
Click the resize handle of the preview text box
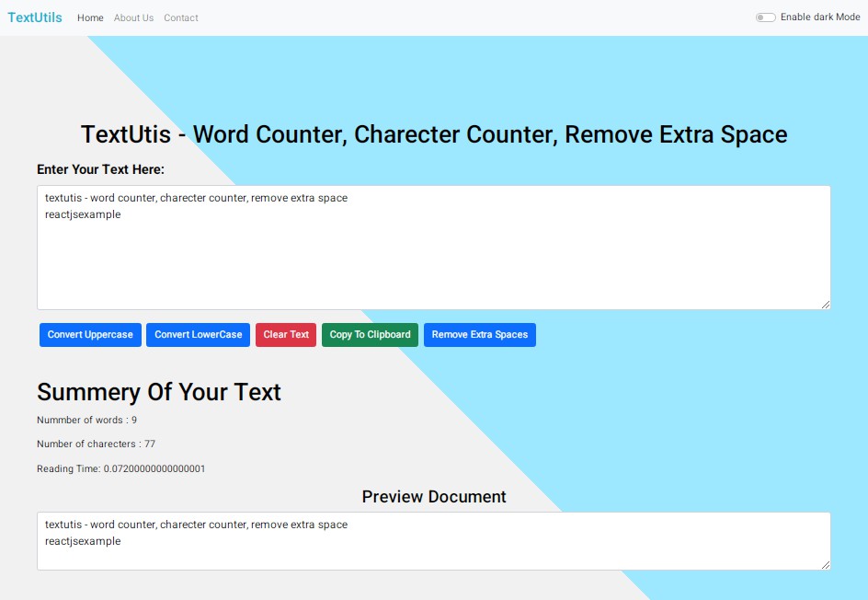(x=825, y=564)
